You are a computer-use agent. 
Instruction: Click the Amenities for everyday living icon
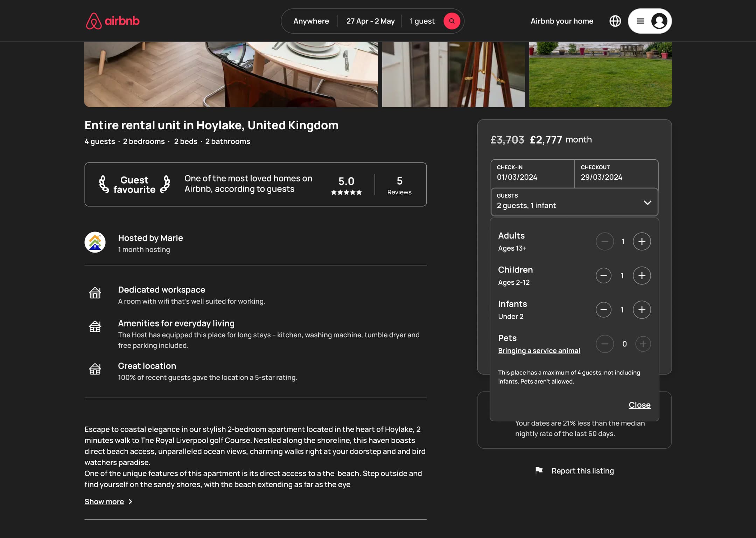point(95,326)
